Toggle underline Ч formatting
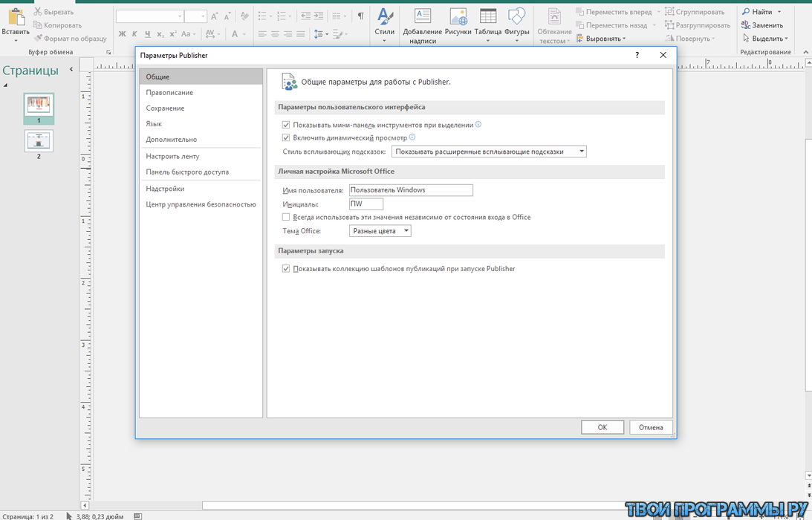 (148, 33)
